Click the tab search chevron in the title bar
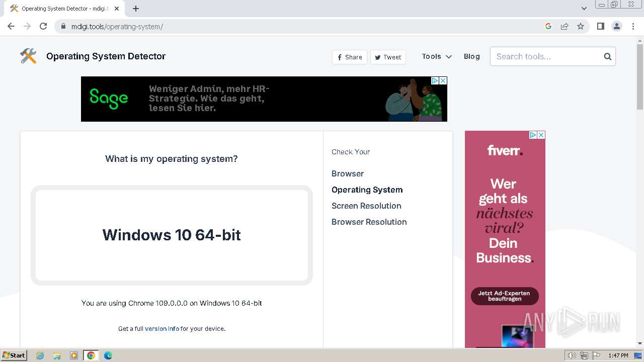The image size is (644, 362). click(x=584, y=9)
